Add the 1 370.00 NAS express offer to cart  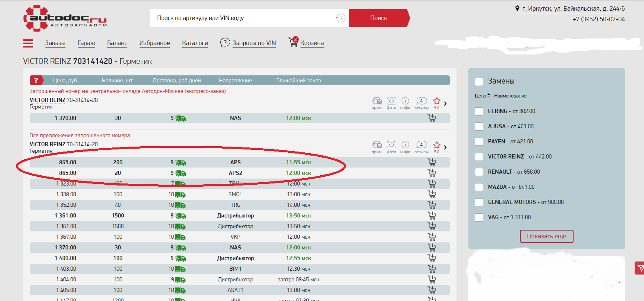(432, 118)
